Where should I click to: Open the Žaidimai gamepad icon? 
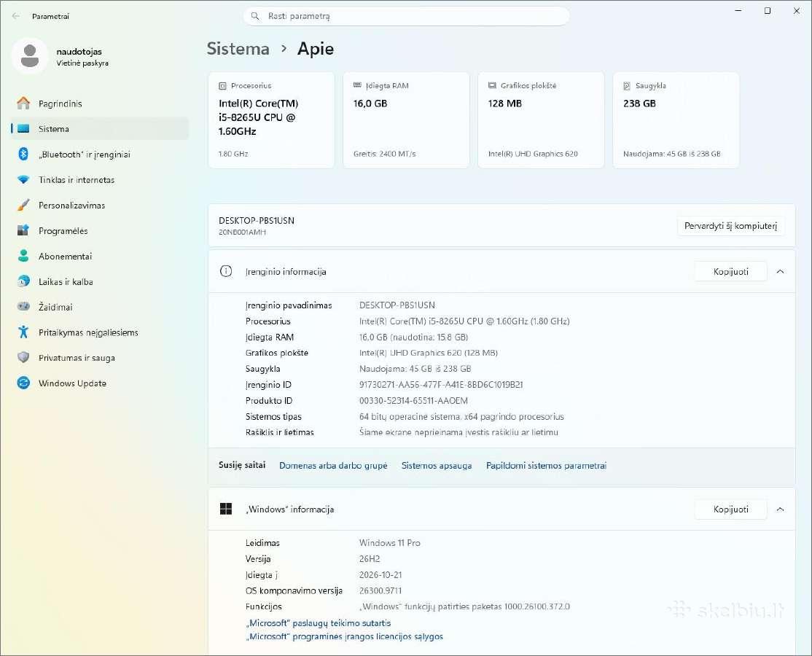23,307
